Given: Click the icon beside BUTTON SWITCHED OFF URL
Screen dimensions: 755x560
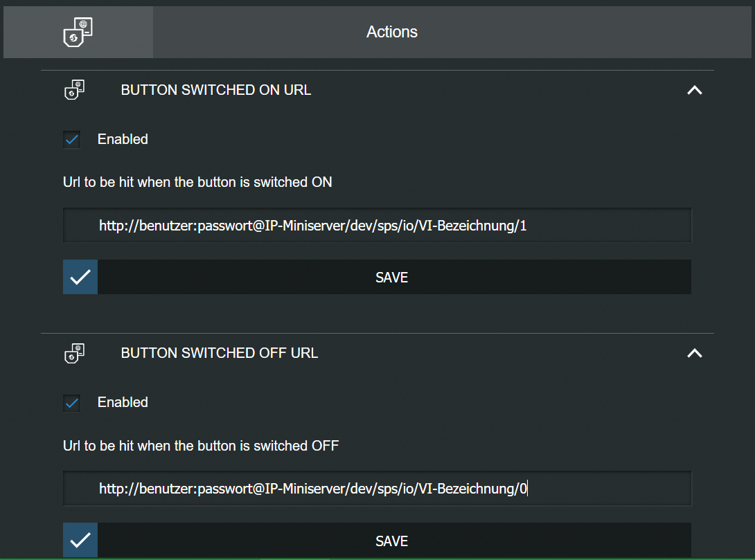Looking at the screenshot, I should click(74, 353).
